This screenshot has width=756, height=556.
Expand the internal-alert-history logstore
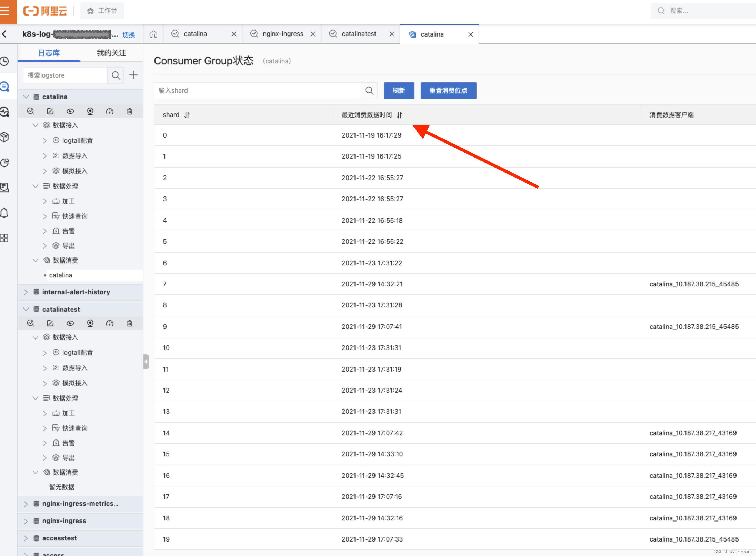26,292
